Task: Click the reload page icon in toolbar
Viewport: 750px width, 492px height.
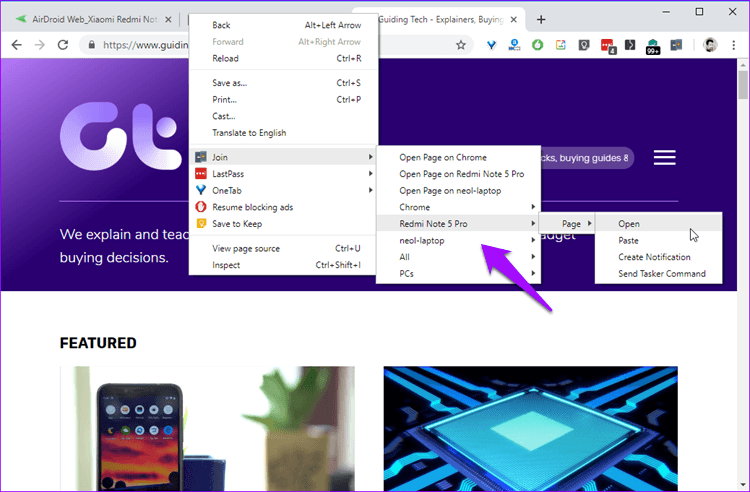Action: (63, 45)
